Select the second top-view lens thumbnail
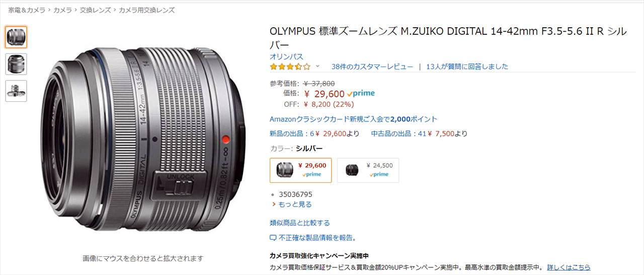 pyautogui.click(x=16, y=64)
